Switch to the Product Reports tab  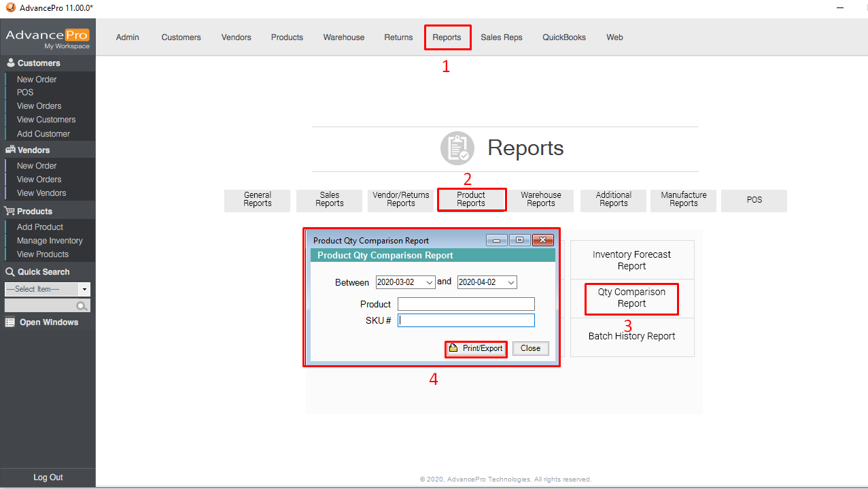click(471, 200)
